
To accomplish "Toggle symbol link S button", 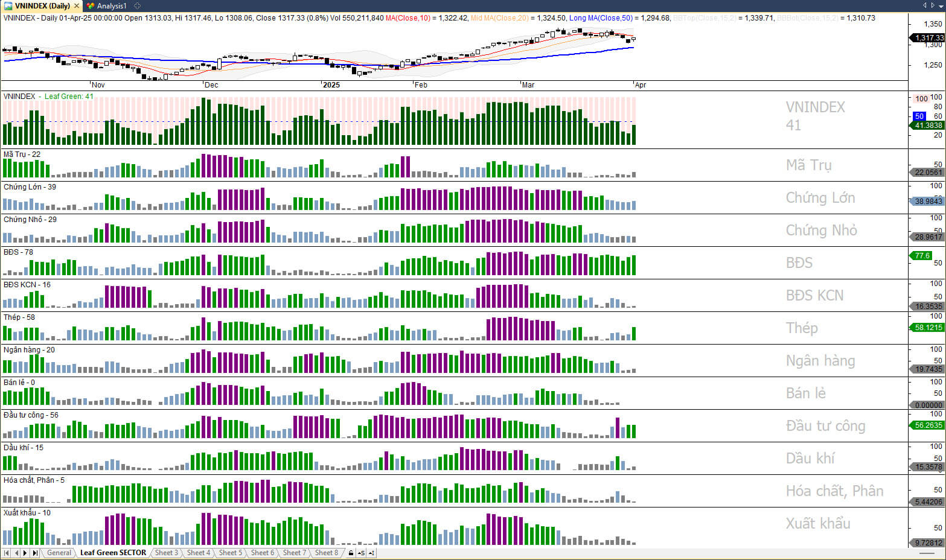I will pyautogui.click(x=361, y=553).
